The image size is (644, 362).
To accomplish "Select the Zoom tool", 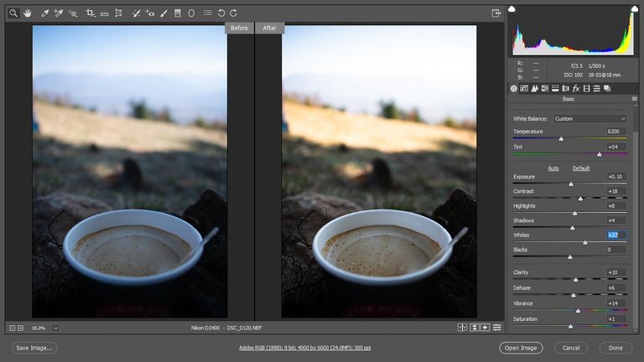I will coord(13,13).
